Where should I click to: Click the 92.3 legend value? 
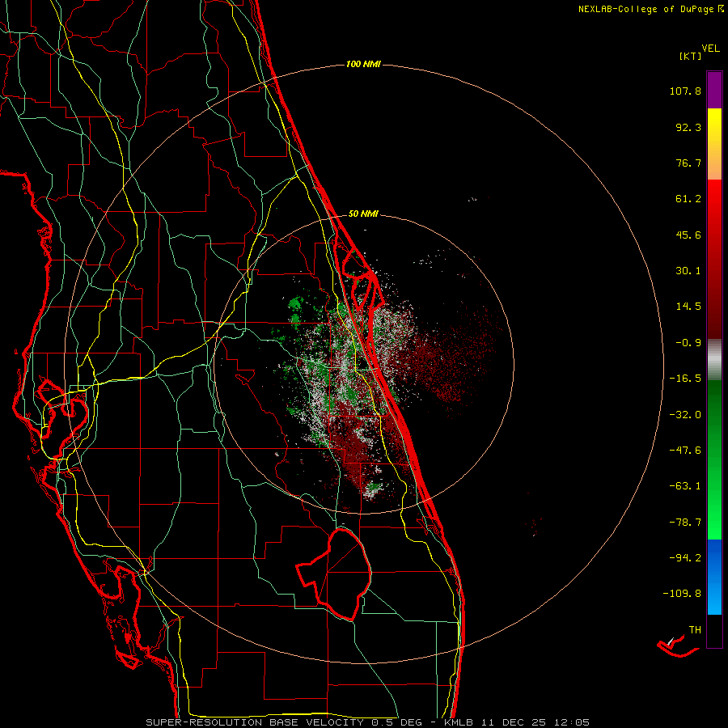[688, 127]
